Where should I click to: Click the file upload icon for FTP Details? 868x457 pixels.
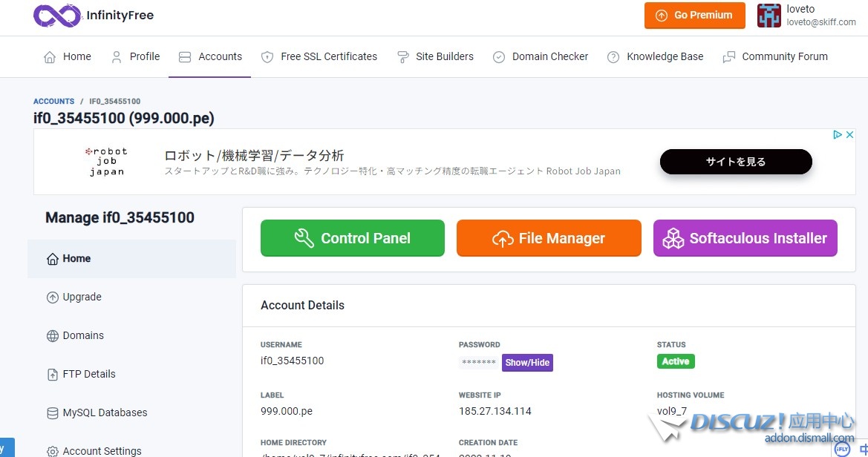(x=53, y=375)
